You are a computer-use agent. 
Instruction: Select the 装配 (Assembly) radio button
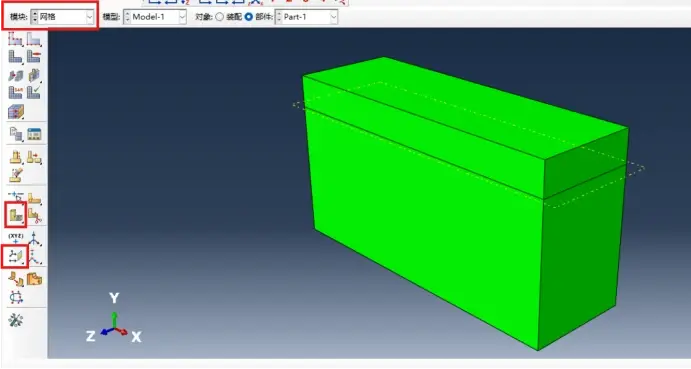point(219,17)
